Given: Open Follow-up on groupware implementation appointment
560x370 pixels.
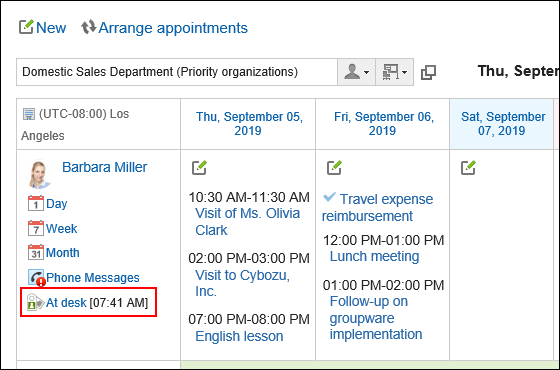Looking at the screenshot, I should click(x=376, y=318).
